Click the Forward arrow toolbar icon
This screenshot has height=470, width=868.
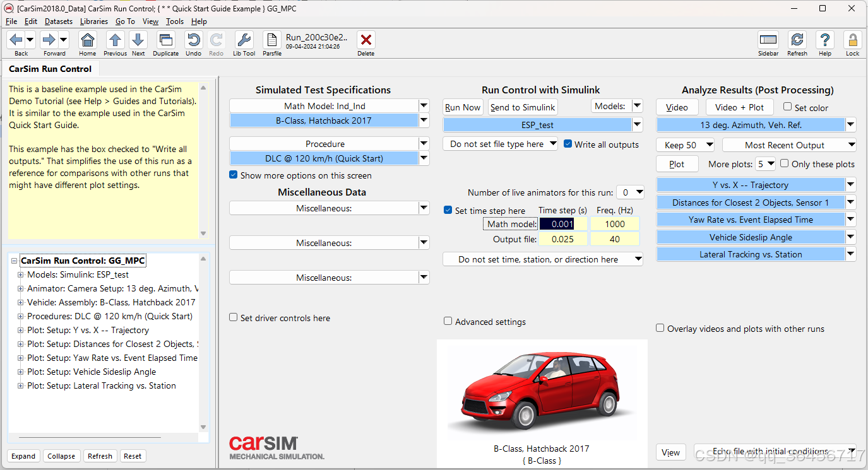(x=49, y=40)
